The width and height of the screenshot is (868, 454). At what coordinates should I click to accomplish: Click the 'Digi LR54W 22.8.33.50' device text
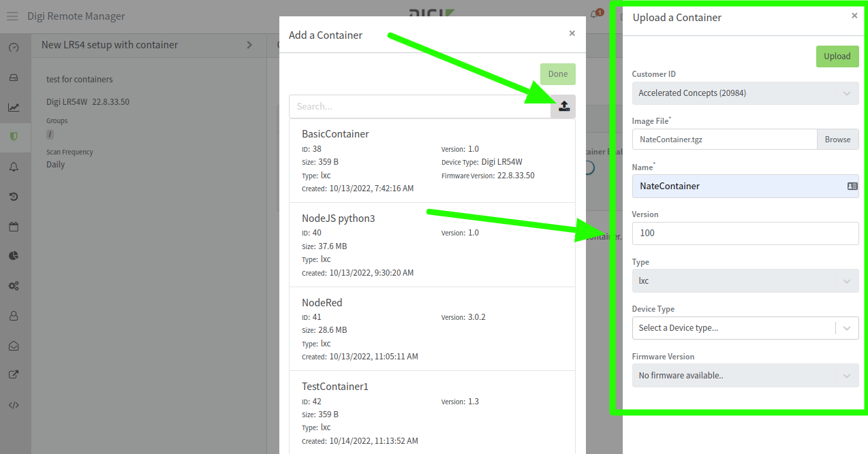(x=88, y=102)
